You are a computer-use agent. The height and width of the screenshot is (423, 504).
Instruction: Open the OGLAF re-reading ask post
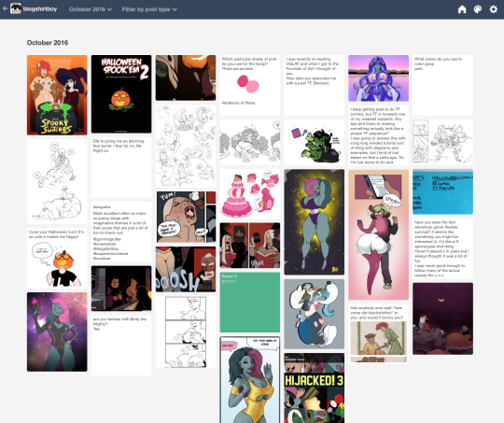tap(314, 85)
